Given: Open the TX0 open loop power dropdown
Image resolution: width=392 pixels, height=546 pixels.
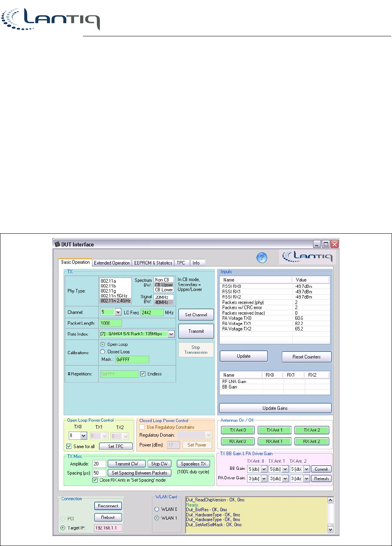Looking at the screenshot, I should coord(83,436).
